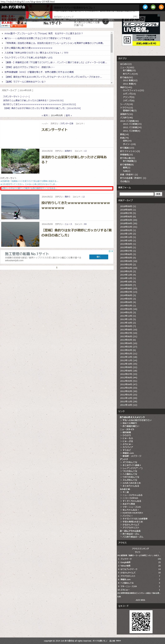Open the ニュース2ちゃんねる link

132,495
